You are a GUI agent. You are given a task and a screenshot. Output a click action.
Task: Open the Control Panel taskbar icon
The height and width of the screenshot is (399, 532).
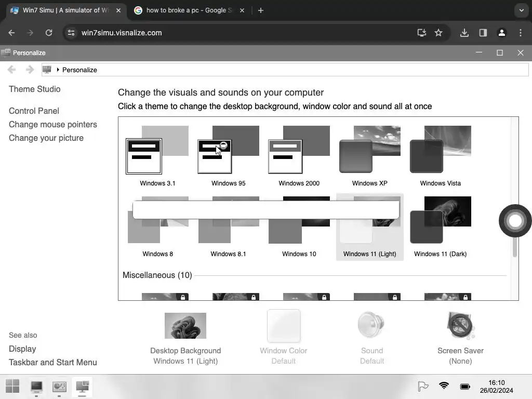[59, 387]
